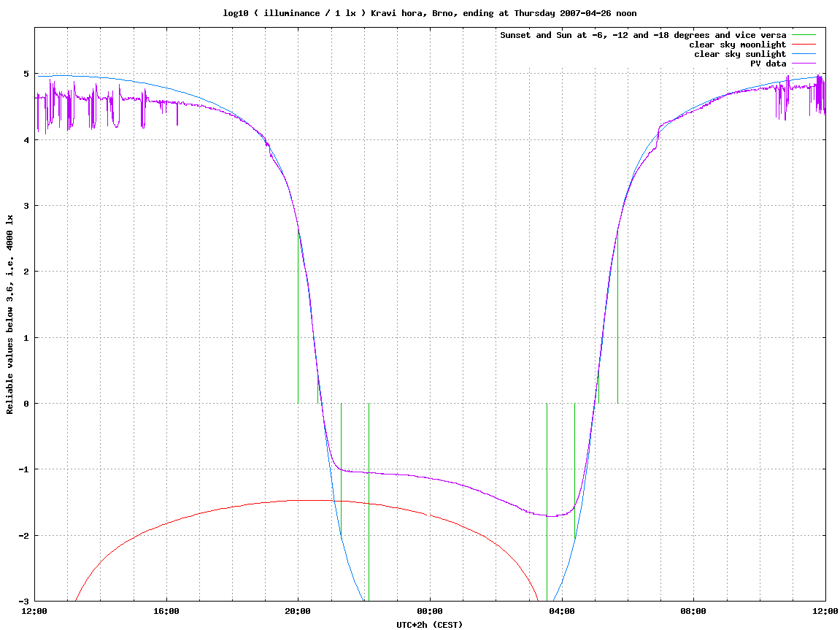Click the y-axis tick label 1

pos(26,337)
